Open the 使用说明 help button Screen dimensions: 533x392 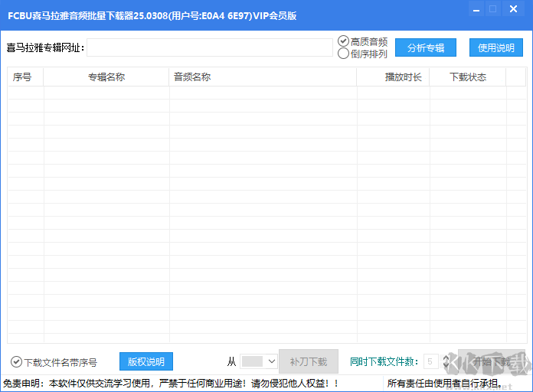click(496, 48)
